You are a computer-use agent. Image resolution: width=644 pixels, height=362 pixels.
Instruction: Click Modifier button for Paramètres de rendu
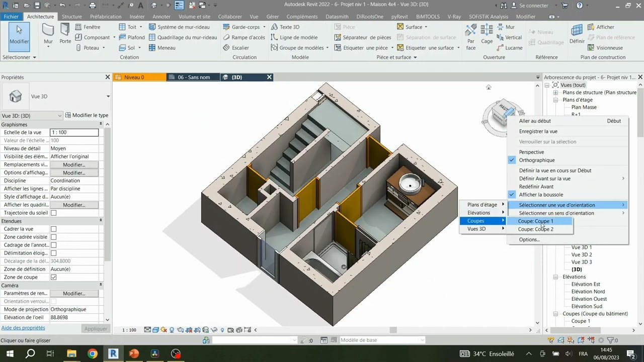tap(74, 293)
